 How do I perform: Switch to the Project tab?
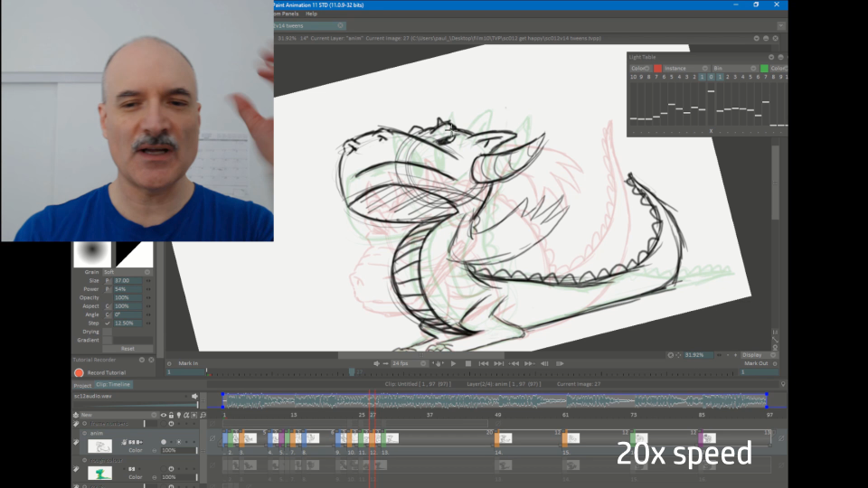click(82, 385)
